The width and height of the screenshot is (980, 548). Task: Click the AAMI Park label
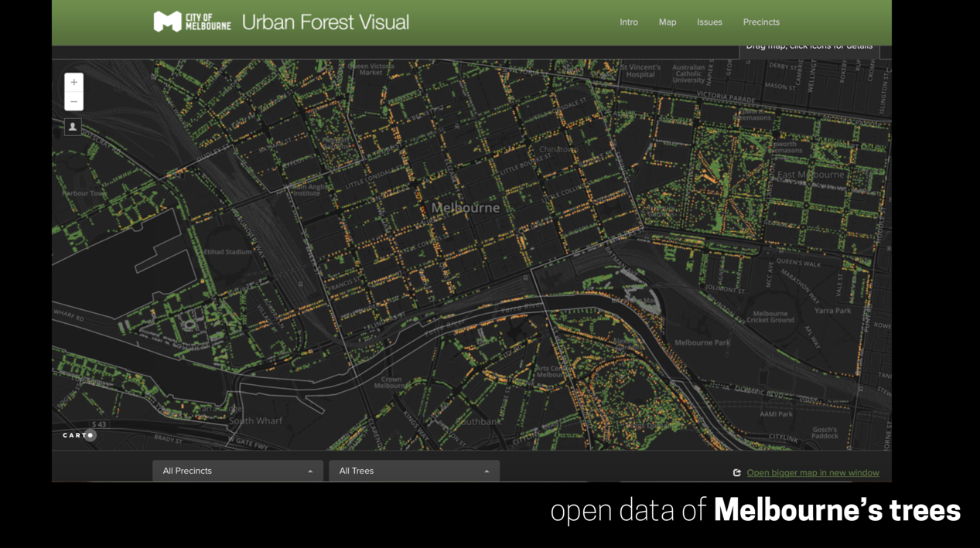coord(776,414)
